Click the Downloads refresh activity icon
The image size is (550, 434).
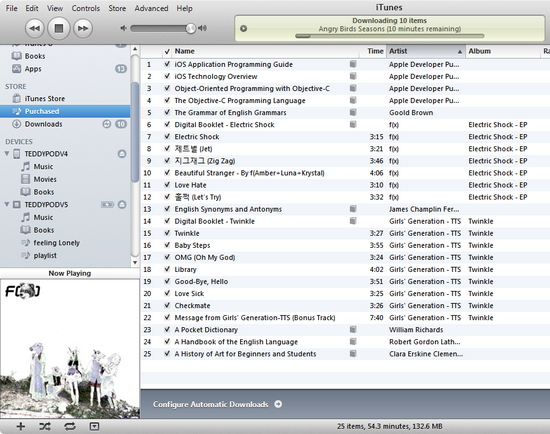coord(107,124)
